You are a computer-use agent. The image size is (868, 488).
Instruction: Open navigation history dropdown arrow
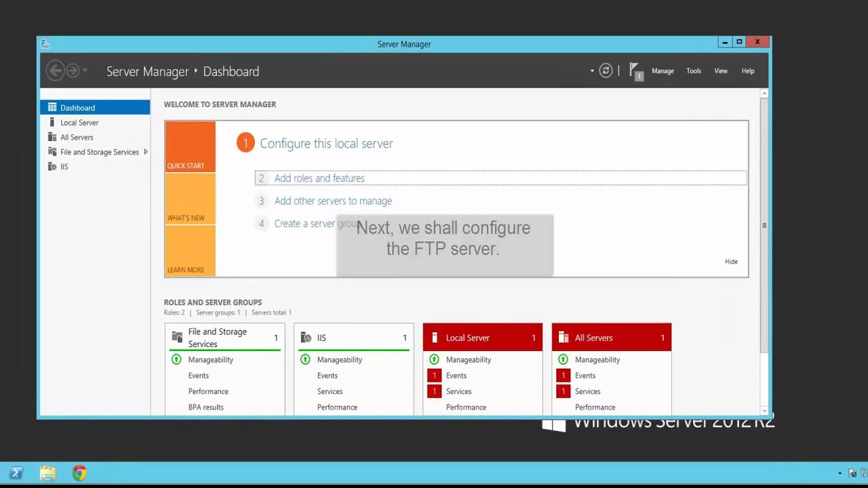pyautogui.click(x=85, y=71)
